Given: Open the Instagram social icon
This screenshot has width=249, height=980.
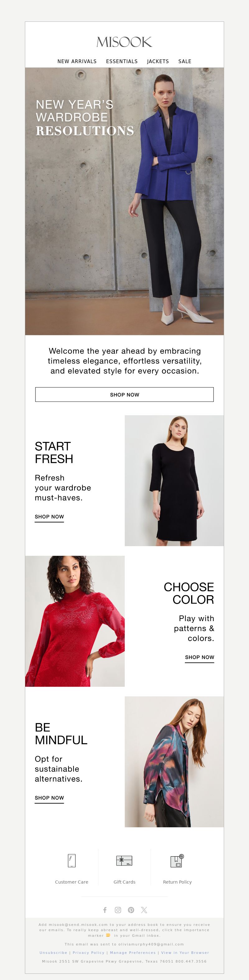Looking at the screenshot, I should click(118, 910).
